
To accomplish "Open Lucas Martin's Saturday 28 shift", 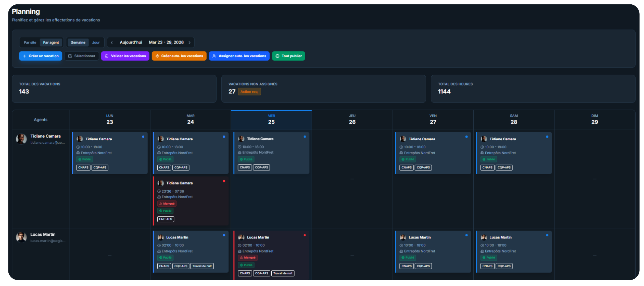I will [x=514, y=252].
